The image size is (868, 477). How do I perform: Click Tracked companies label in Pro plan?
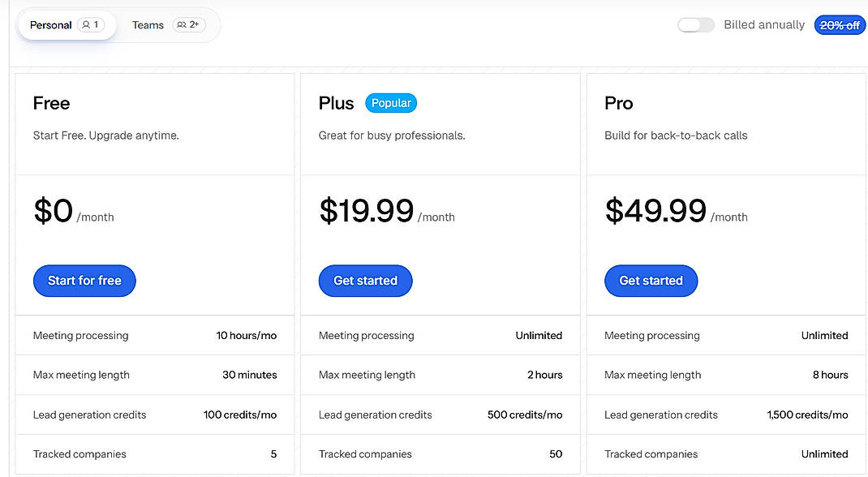coord(651,453)
